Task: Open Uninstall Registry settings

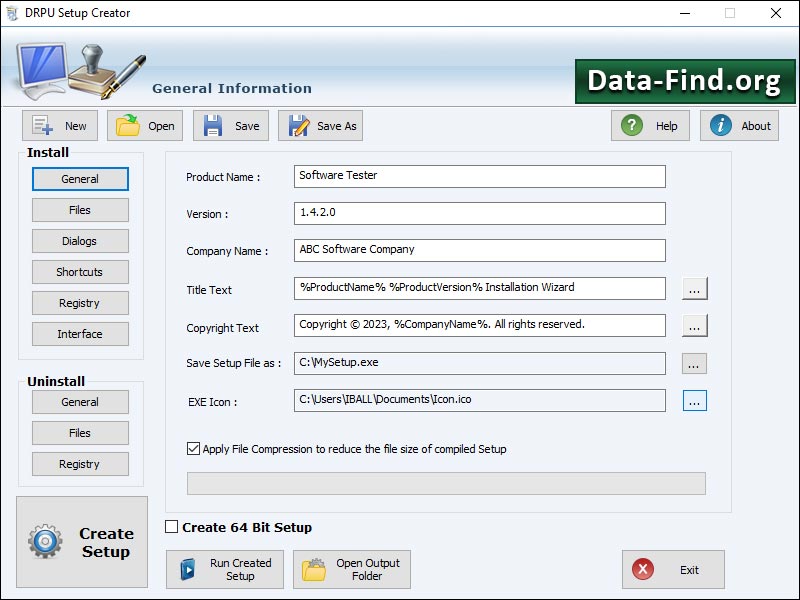Action: (x=80, y=464)
